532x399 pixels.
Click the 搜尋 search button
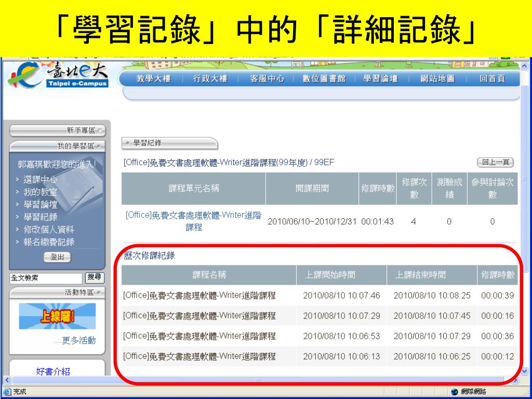click(95, 277)
